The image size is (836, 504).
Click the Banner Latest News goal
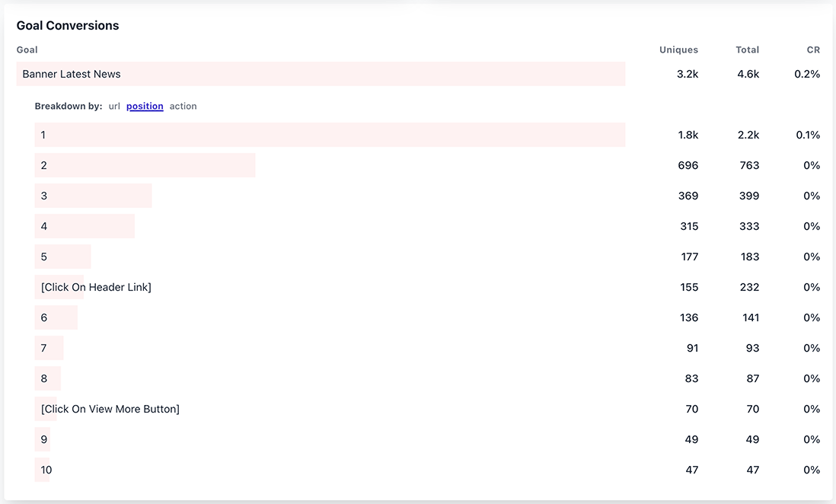72,74
